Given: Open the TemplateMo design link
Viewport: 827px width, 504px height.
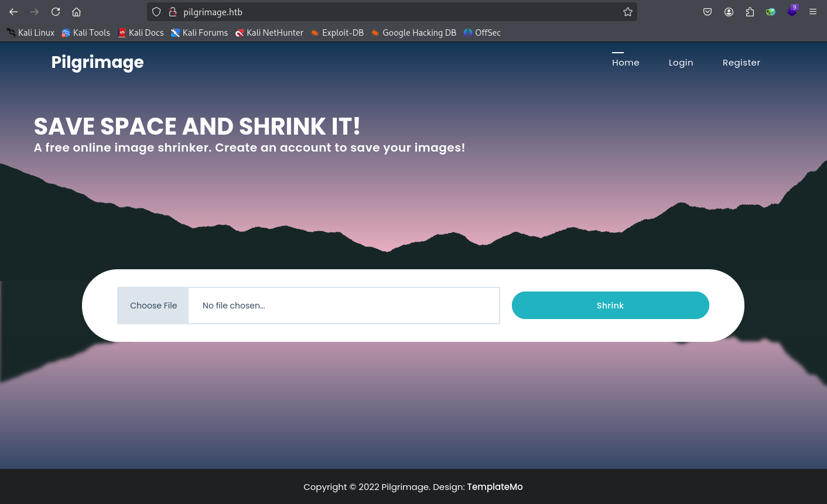Looking at the screenshot, I should coord(495,487).
